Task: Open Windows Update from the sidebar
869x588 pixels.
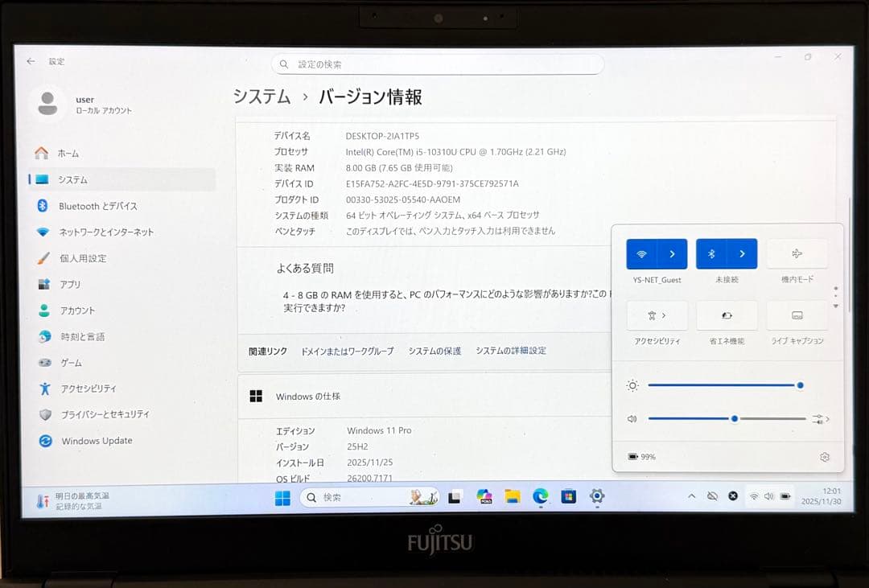Action: [x=95, y=441]
